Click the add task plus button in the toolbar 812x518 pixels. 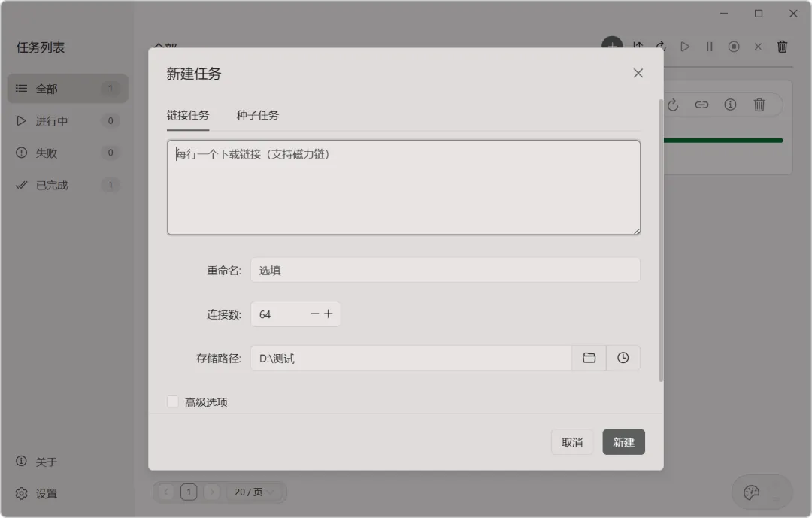coord(612,44)
